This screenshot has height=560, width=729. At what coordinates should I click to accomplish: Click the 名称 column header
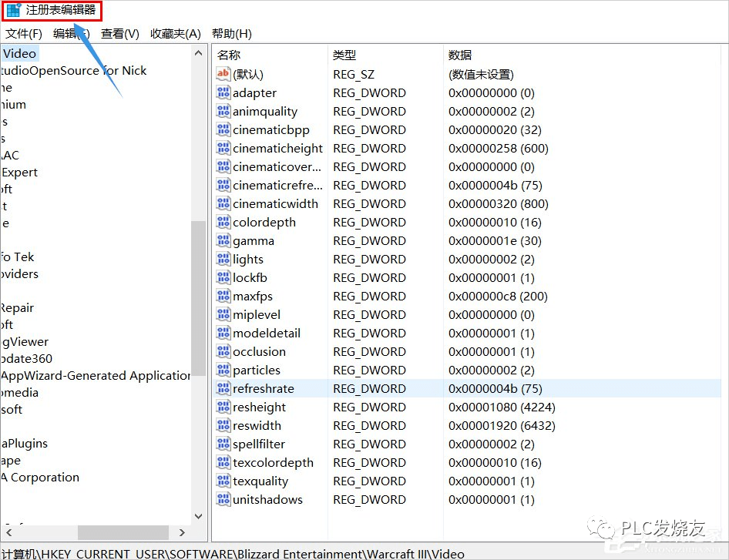[229, 55]
